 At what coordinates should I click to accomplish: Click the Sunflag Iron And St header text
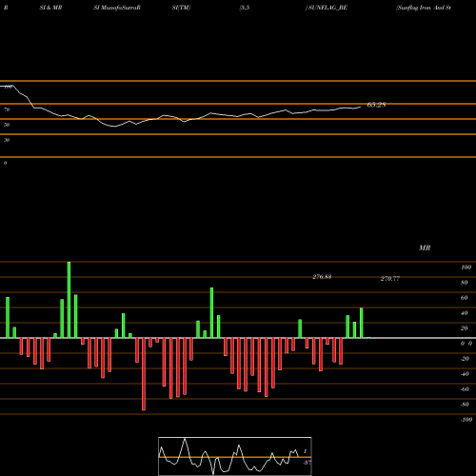(x=424, y=8)
